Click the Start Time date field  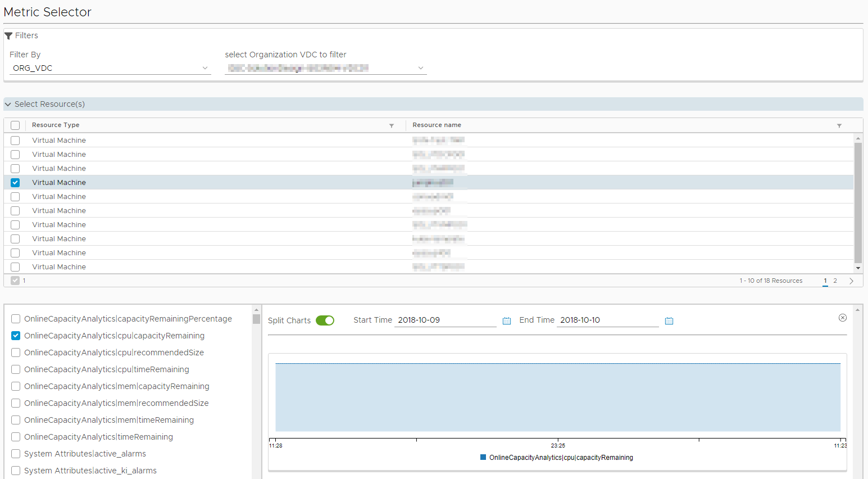(x=446, y=320)
